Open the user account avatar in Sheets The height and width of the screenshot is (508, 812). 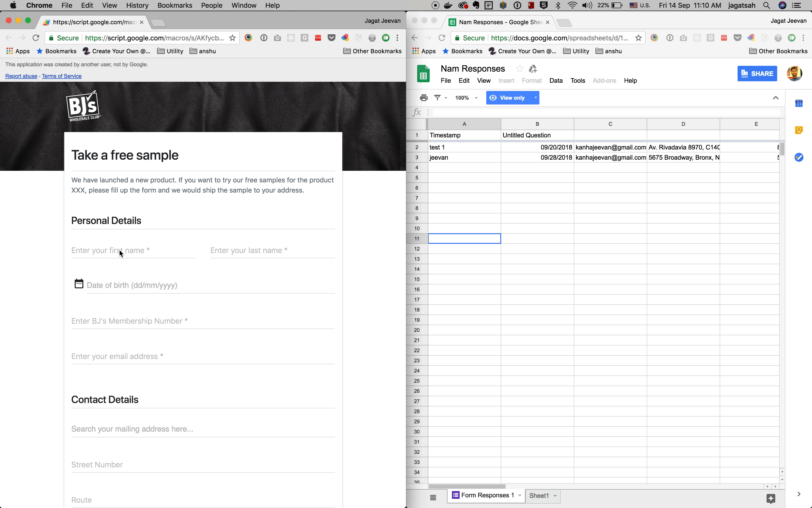pos(794,73)
